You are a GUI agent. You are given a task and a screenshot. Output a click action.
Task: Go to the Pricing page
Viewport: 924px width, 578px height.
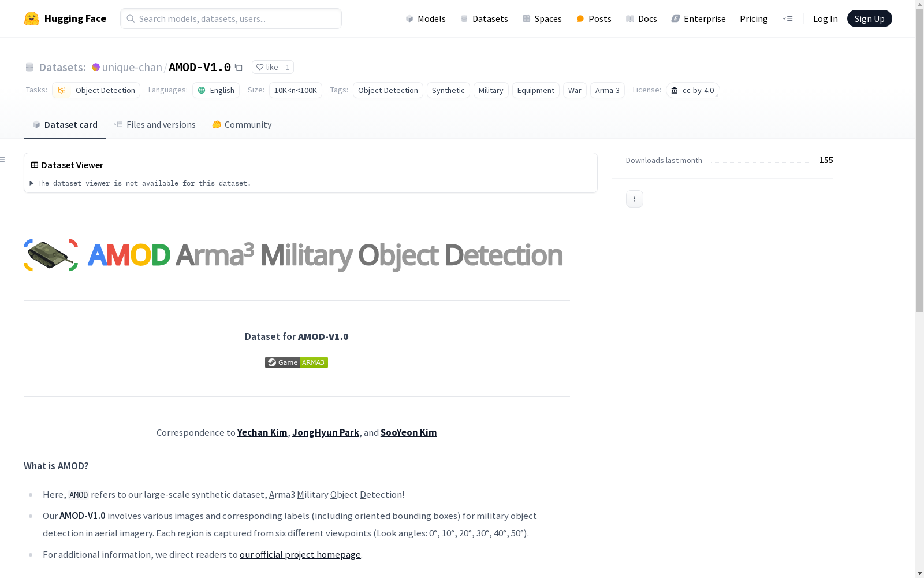(754, 18)
